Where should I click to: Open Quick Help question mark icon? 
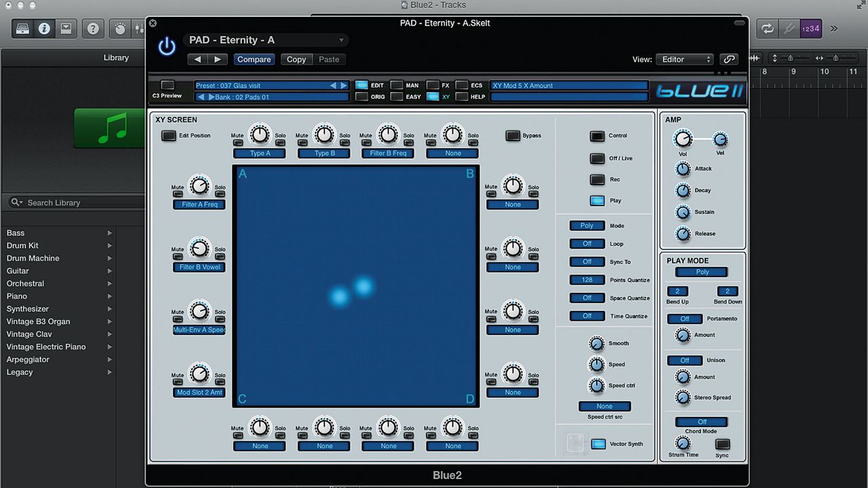[x=93, y=28]
